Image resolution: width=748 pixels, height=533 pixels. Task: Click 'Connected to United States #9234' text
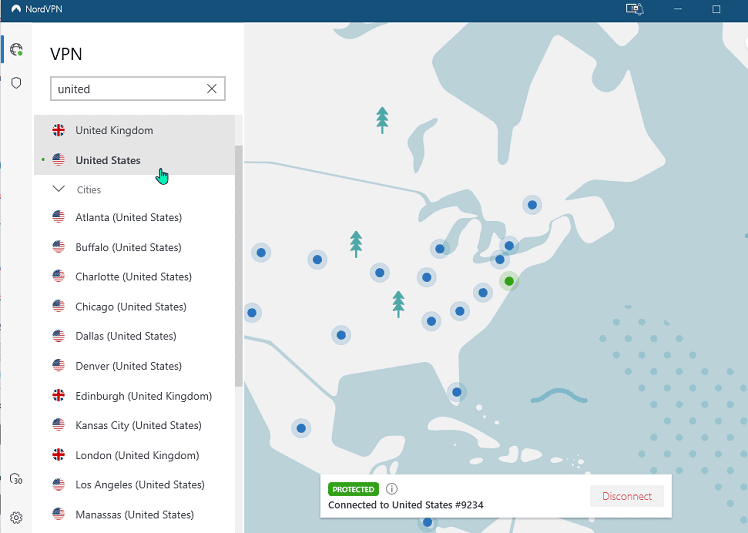coord(406,505)
